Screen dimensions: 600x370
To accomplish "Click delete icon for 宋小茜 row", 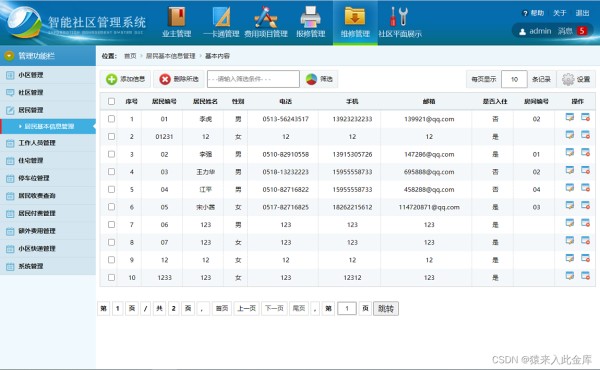I will 585,205.
